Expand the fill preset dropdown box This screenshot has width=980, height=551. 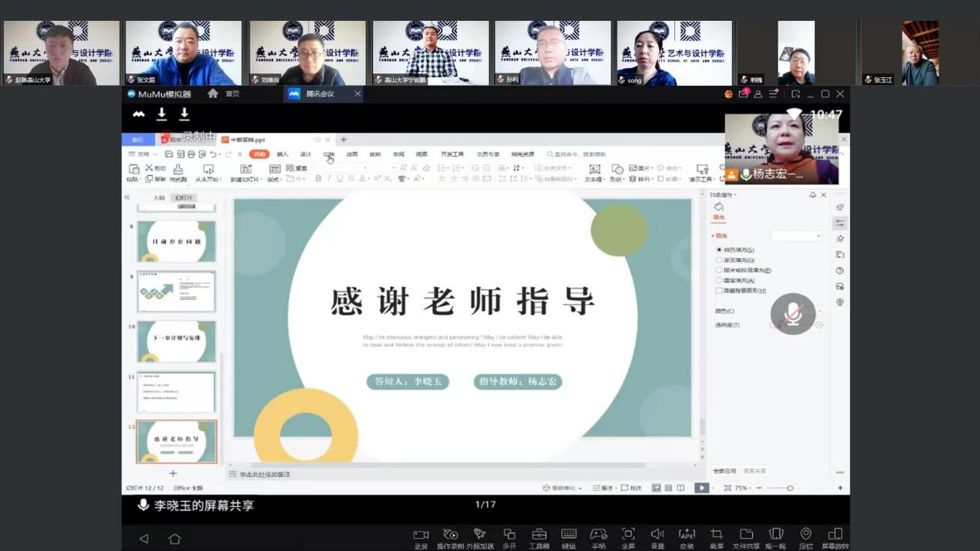[x=796, y=236]
